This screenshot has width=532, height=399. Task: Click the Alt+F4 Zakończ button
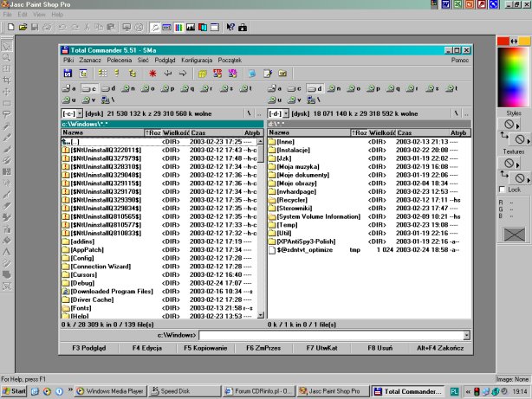[440, 348]
